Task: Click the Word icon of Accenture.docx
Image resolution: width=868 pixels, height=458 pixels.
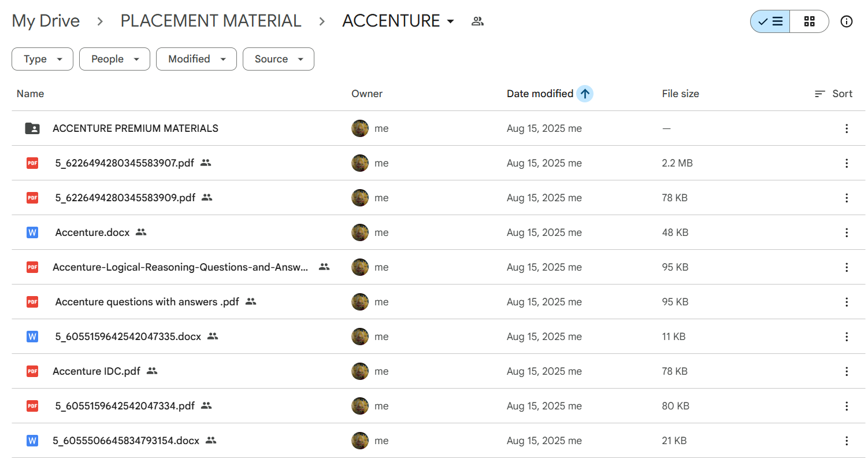Action: point(32,232)
